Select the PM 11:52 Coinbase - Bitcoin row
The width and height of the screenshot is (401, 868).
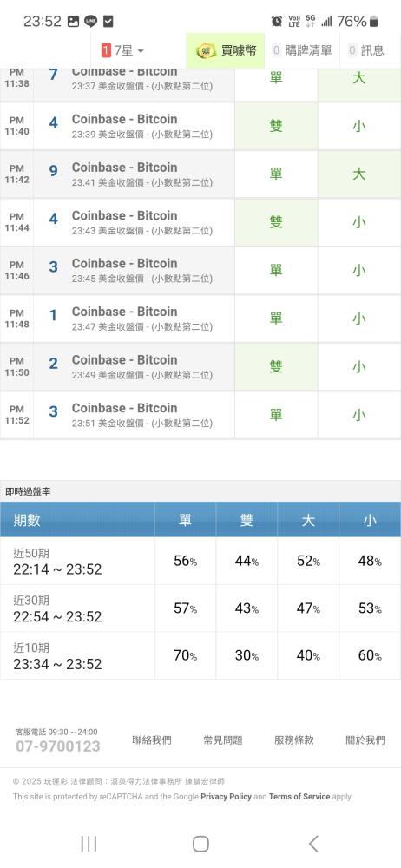(x=200, y=415)
